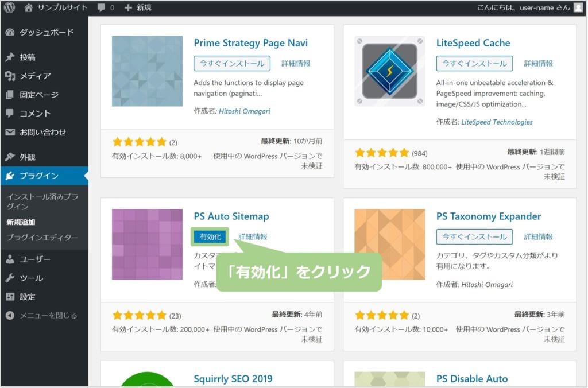
Task: Click author link LiteSpeed Technologies
Action: pos(497,122)
